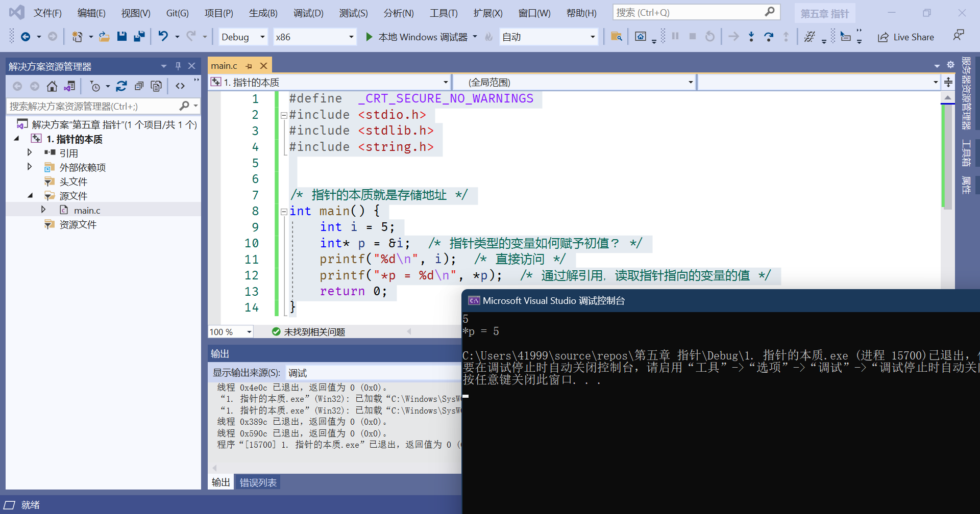Click the collapse all icon in Solution Explorer
The width and height of the screenshot is (980, 514).
click(x=139, y=86)
